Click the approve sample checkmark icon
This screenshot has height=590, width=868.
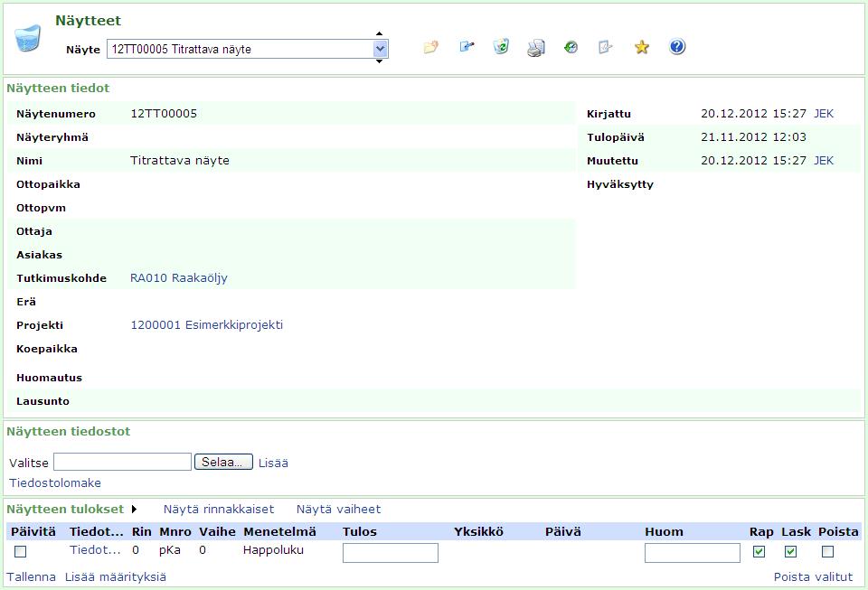[x=606, y=47]
